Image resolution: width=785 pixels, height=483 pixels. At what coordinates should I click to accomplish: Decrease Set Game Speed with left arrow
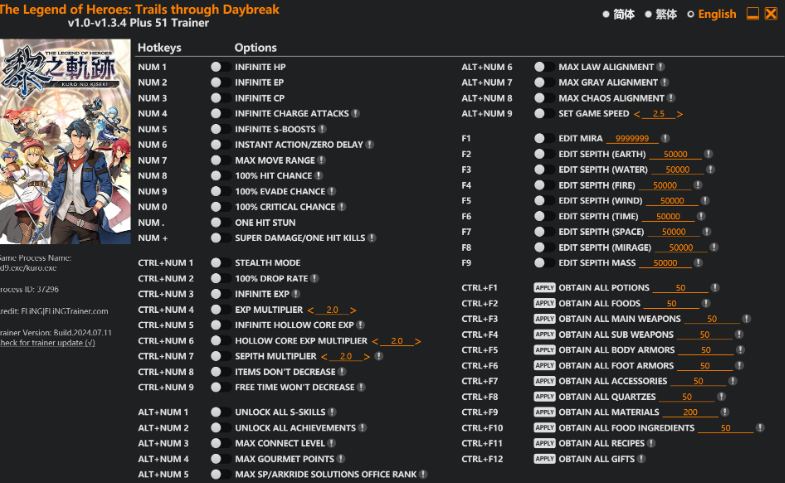(637, 114)
